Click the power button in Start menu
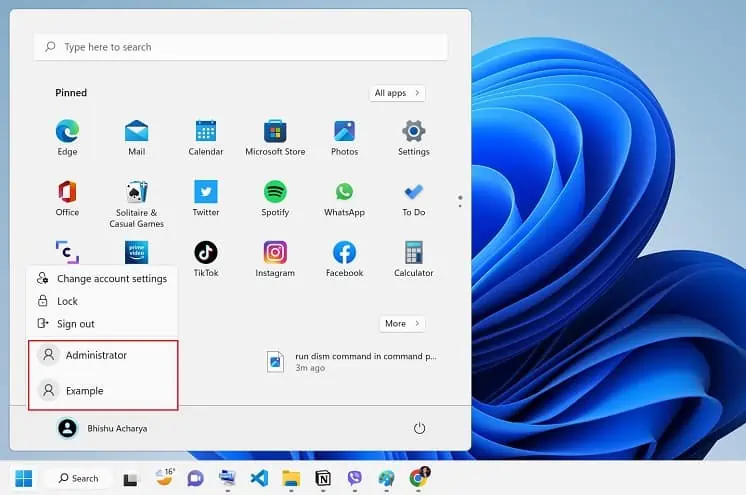 419,428
